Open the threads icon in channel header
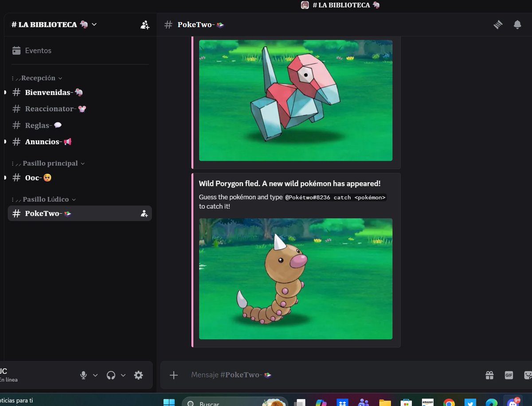 (x=498, y=25)
